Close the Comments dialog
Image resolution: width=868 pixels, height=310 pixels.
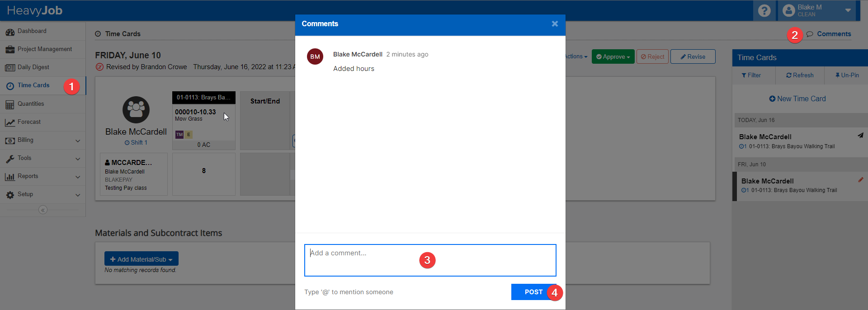(x=555, y=24)
